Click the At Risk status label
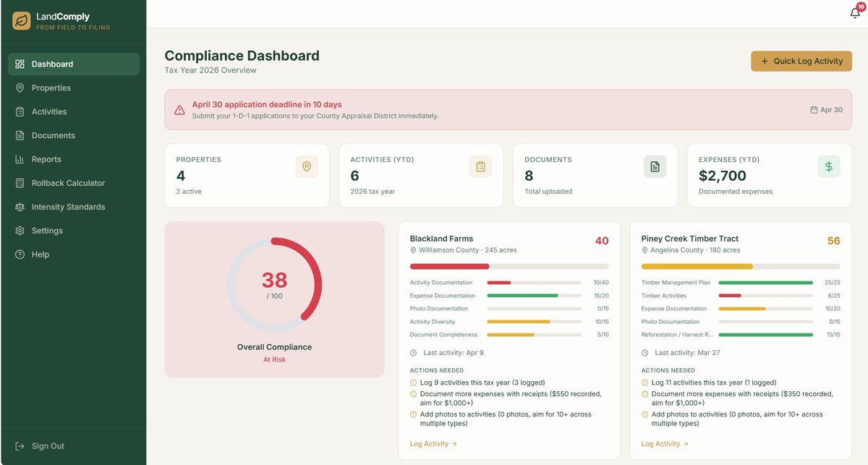 click(x=274, y=359)
